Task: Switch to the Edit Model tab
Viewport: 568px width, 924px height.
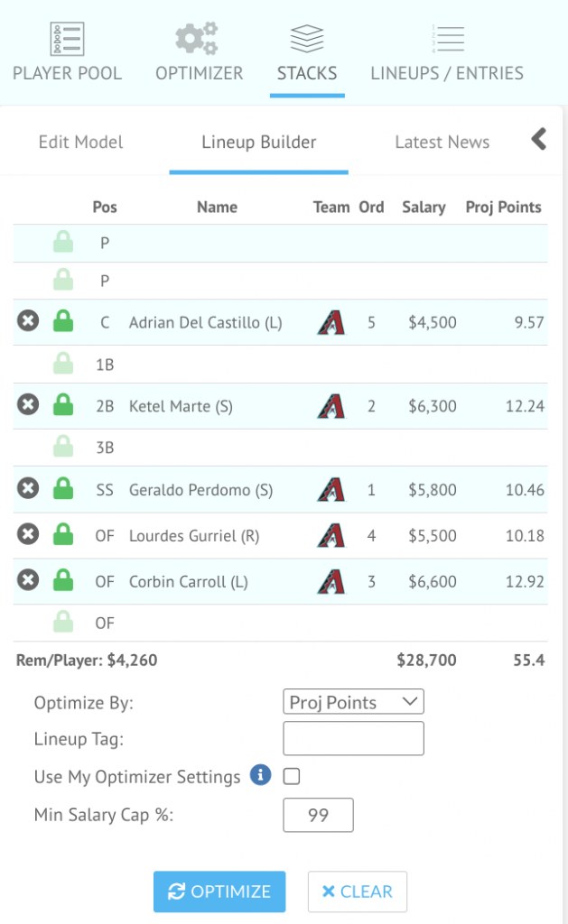Action: tap(80, 142)
